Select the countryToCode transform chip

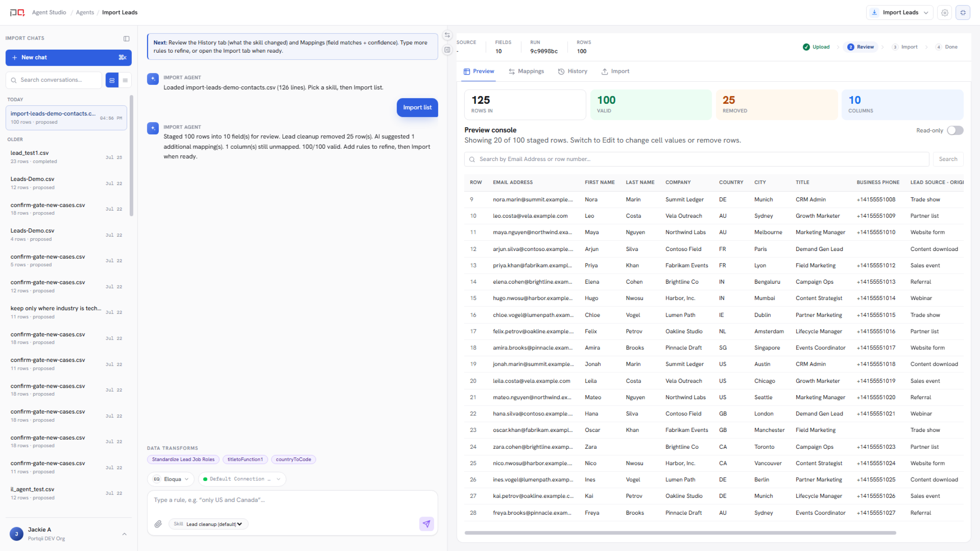coord(293,459)
